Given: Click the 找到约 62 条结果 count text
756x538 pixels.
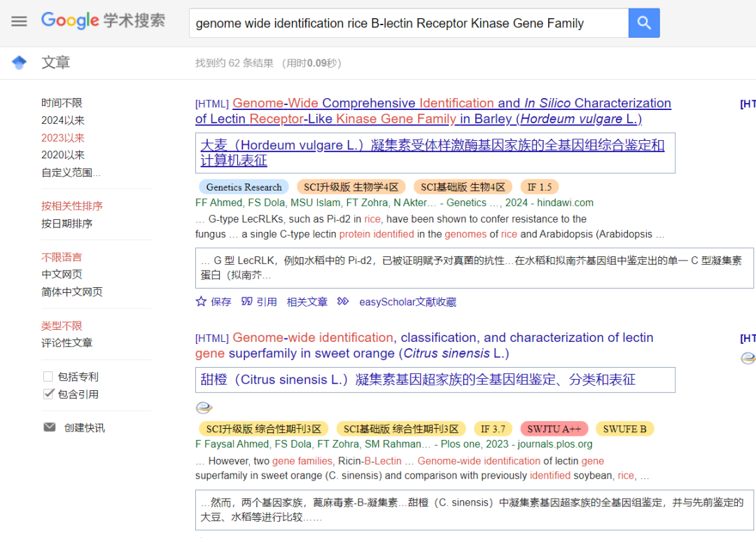Looking at the screenshot, I should click(x=234, y=63).
